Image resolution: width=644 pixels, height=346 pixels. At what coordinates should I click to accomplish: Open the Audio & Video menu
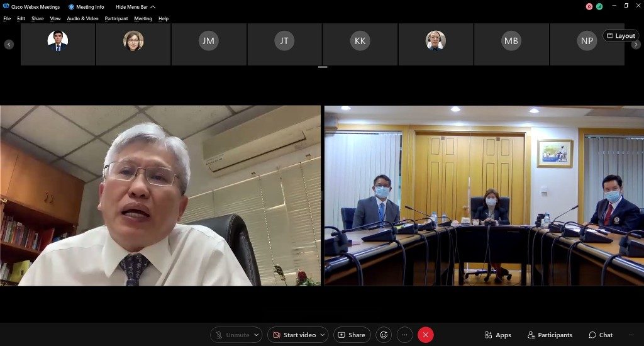coord(82,19)
